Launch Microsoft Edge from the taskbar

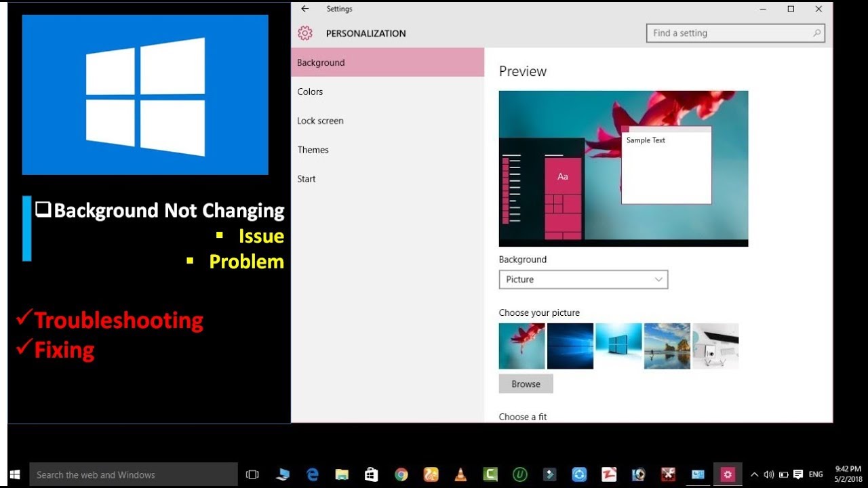click(312, 474)
